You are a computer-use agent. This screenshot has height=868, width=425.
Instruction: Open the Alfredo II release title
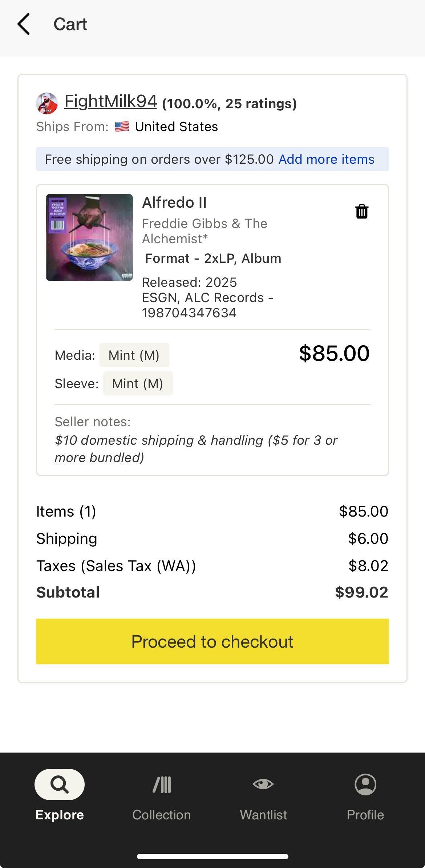(174, 203)
